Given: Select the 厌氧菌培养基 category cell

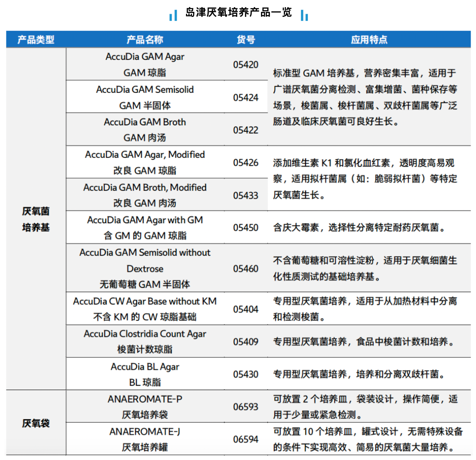Looking at the screenshot, I should (x=36, y=219).
